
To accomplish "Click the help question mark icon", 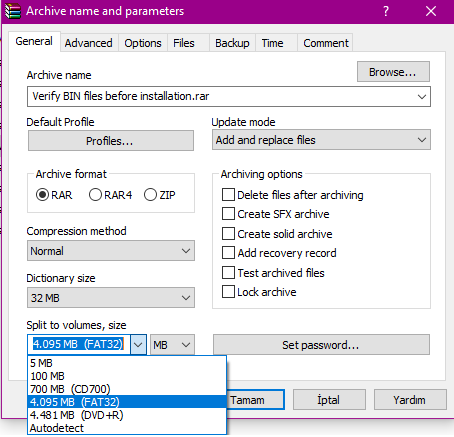I will coord(386,11).
